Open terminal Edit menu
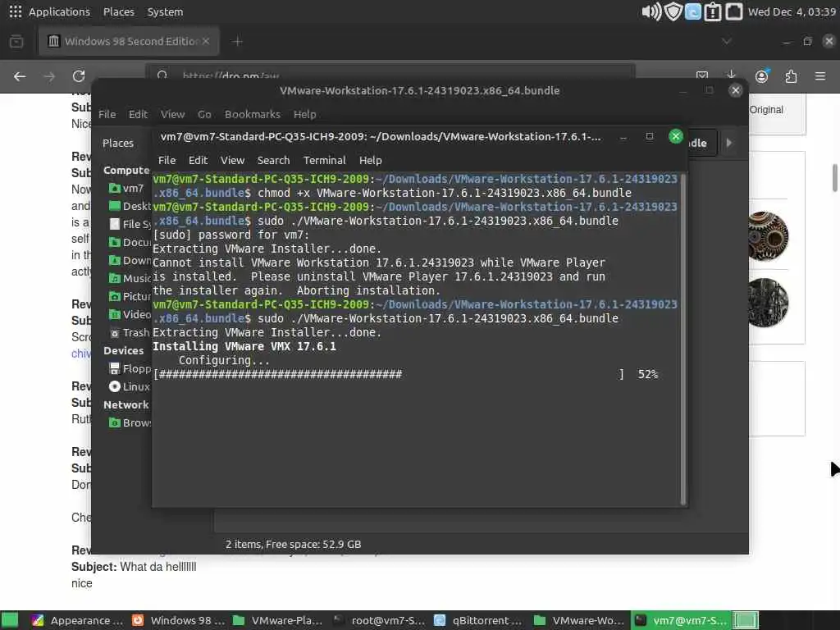The height and width of the screenshot is (630, 840). pyautogui.click(x=198, y=160)
